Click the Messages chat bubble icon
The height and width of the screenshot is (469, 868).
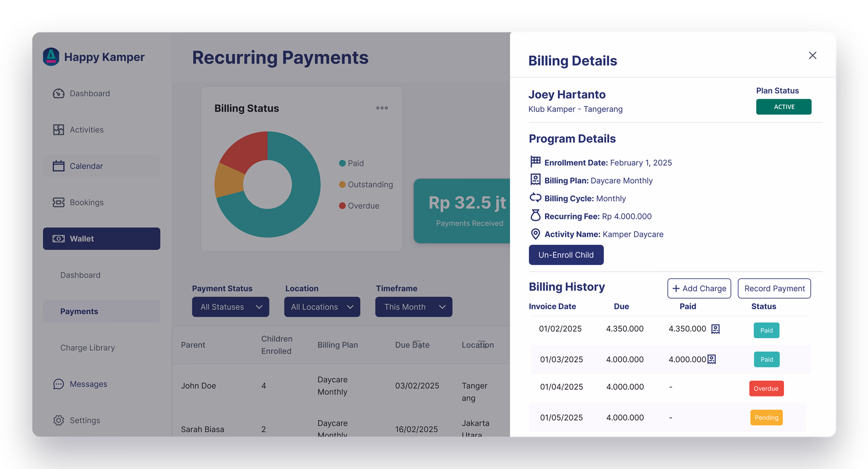(x=58, y=384)
